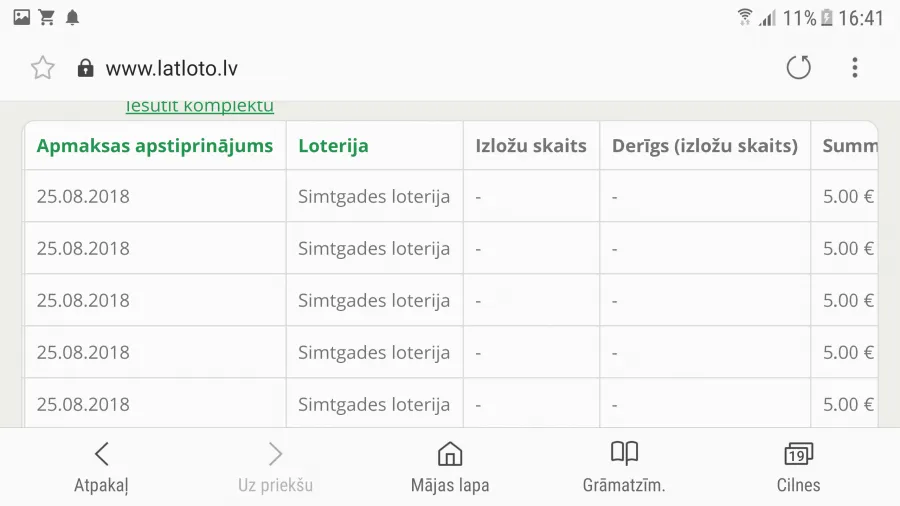Tap the lock icon for site security info
Image resolution: width=900 pixels, height=506 pixels.
tap(86, 68)
